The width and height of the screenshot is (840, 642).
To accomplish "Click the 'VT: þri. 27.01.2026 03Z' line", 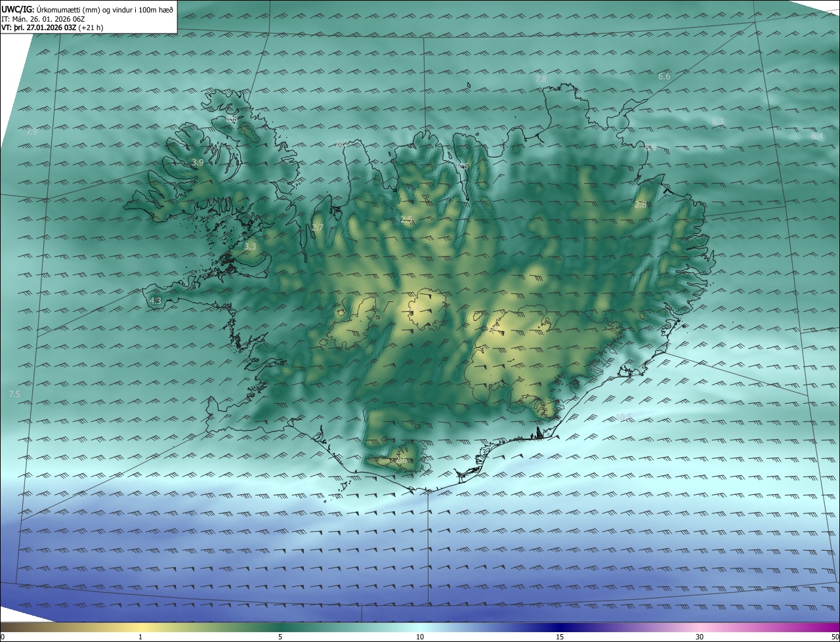I will [x=52, y=28].
